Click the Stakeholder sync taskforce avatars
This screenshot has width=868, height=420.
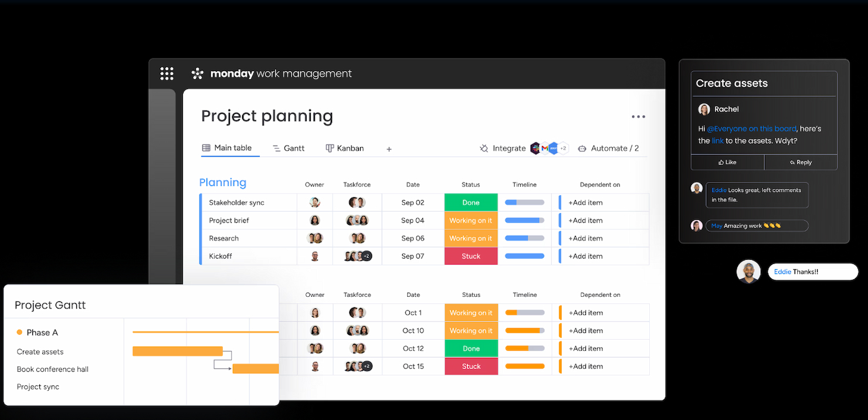(x=357, y=202)
